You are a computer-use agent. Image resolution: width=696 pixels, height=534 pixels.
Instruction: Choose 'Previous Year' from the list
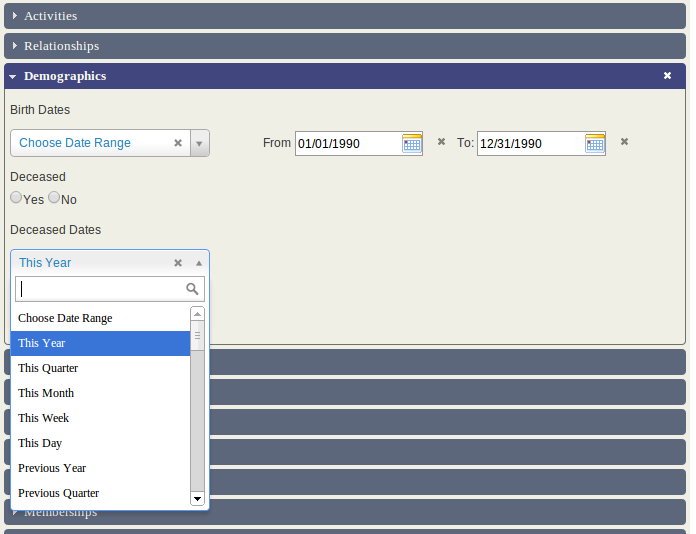(52, 468)
